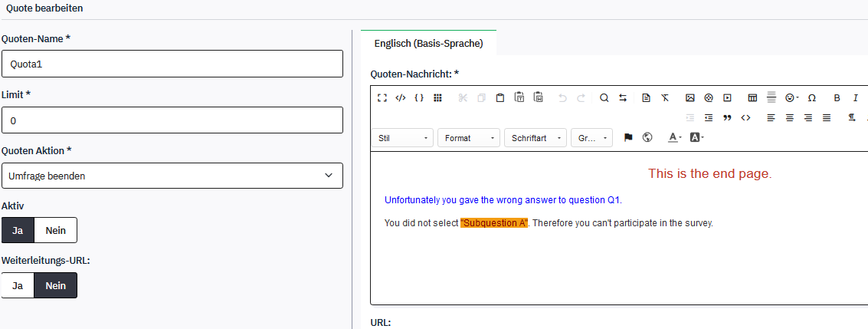This screenshot has width=868, height=329.
Task: Click 'Therefore you can't participate in the survey.' text
Action: click(x=623, y=223)
